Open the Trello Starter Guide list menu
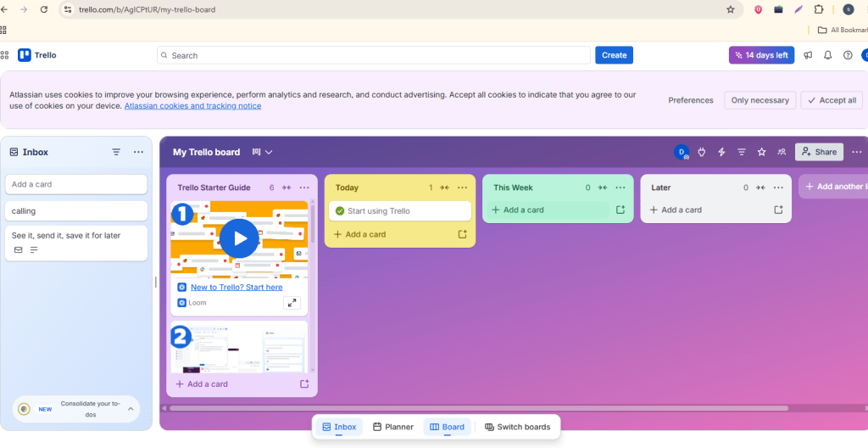This screenshot has height=448, width=868. click(x=304, y=188)
